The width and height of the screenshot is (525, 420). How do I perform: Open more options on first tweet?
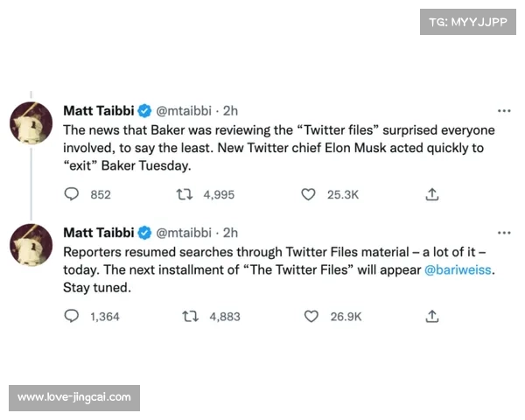tap(504, 111)
